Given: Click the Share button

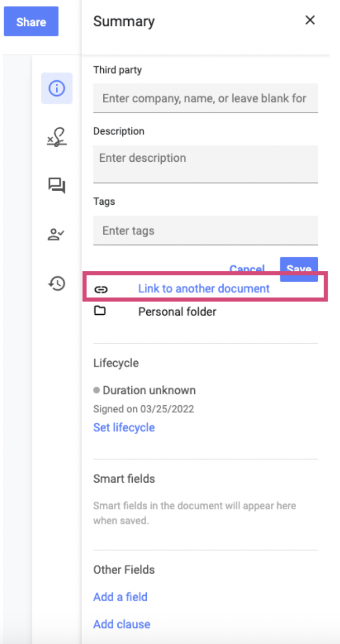Looking at the screenshot, I should pyautogui.click(x=31, y=22).
